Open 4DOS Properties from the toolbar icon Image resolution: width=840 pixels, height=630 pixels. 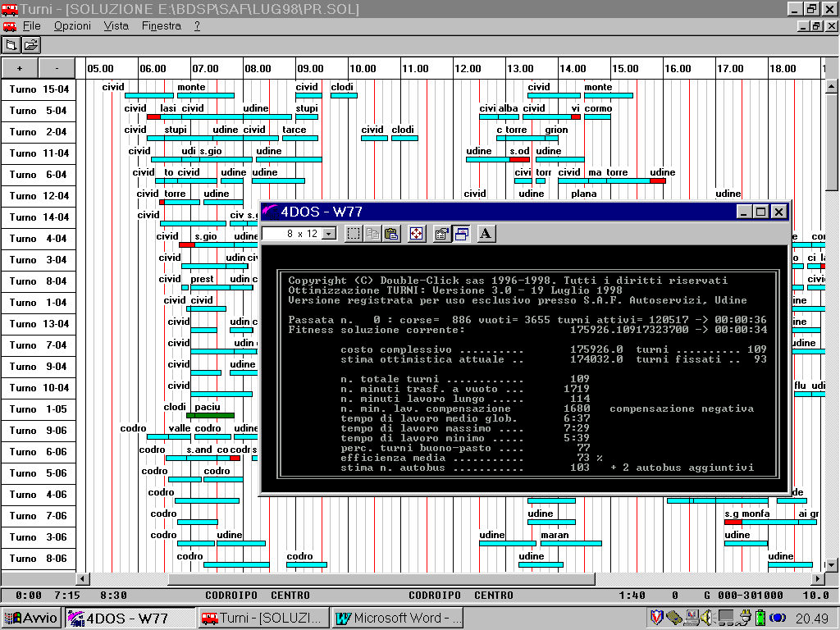441,234
